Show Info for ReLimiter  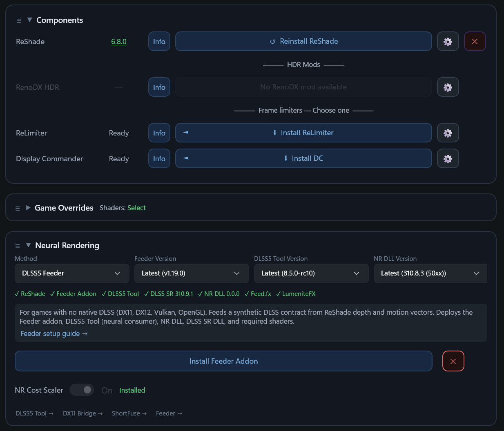coord(159,133)
